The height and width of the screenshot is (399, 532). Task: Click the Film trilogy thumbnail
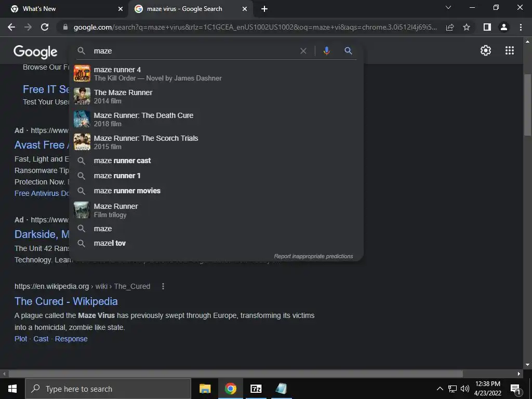pyautogui.click(x=82, y=210)
